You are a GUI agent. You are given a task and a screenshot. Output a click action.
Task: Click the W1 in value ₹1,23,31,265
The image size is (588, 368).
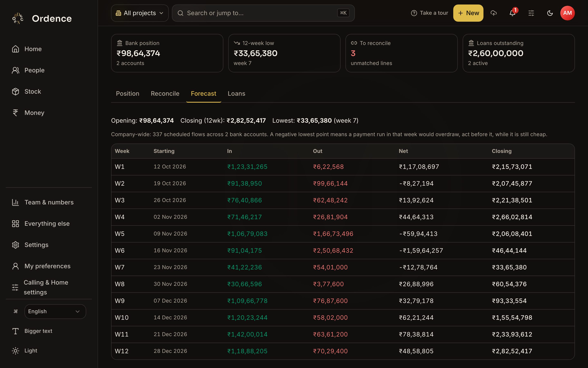247,167
